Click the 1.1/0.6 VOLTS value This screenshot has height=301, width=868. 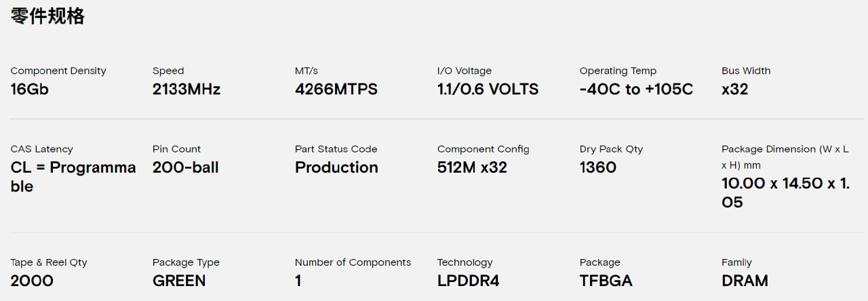[x=488, y=89]
